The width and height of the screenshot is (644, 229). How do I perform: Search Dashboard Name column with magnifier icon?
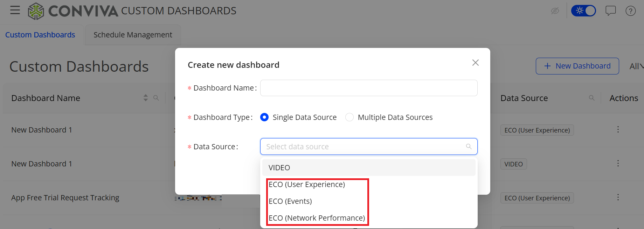pos(156,98)
